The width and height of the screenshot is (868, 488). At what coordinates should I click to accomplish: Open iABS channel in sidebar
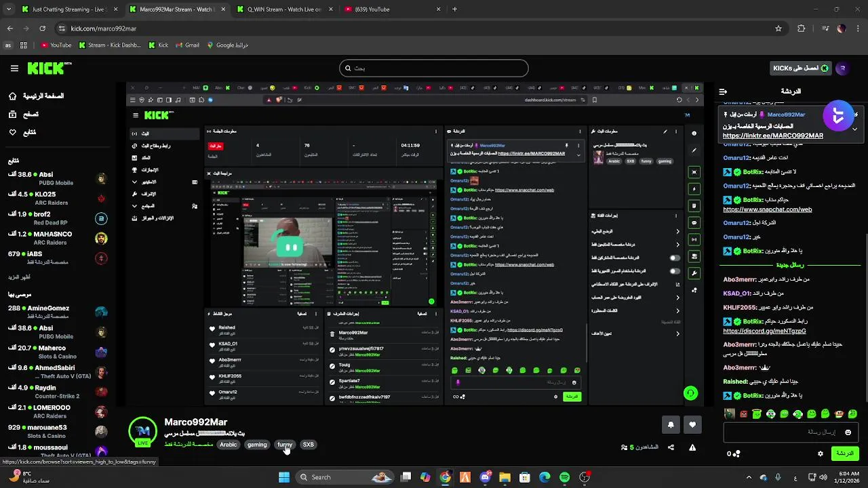point(58,258)
